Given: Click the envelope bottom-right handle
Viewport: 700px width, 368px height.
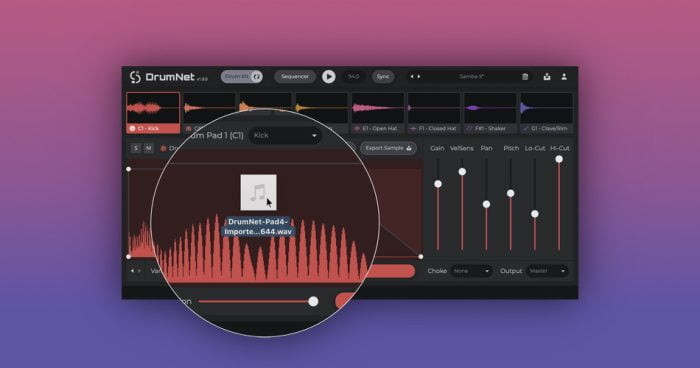Looking at the screenshot, I should click(x=421, y=257).
